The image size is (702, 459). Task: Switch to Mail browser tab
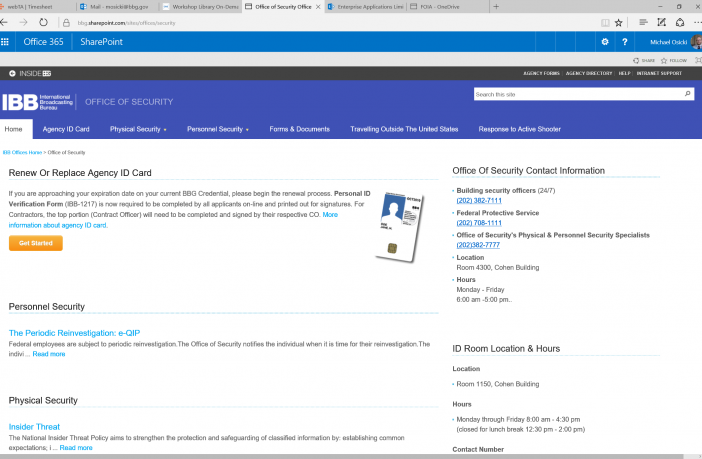pyautogui.click(x=117, y=7)
